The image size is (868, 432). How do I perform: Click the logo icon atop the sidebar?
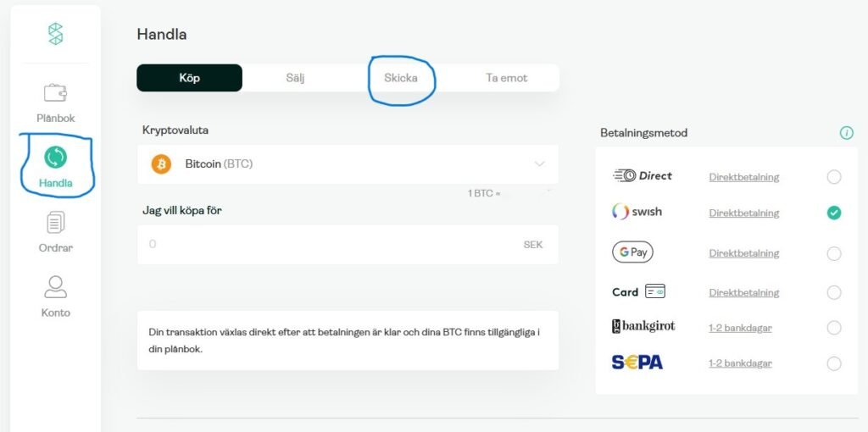pos(55,34)
